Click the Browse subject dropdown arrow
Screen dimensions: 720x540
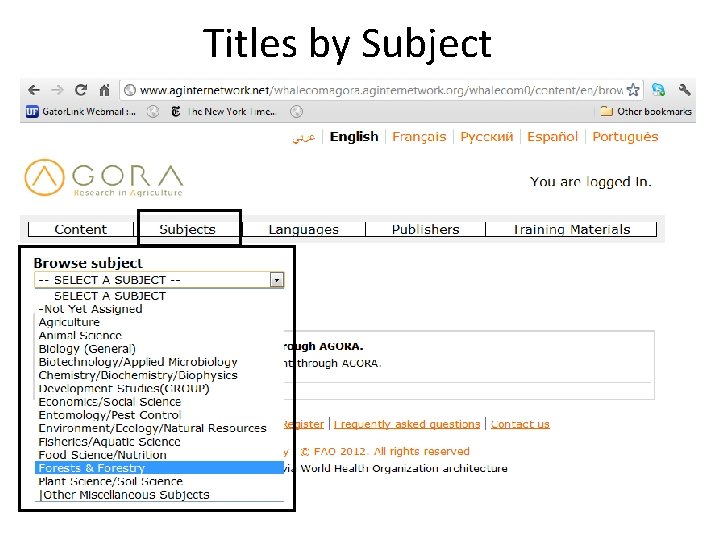click(277, 280)
